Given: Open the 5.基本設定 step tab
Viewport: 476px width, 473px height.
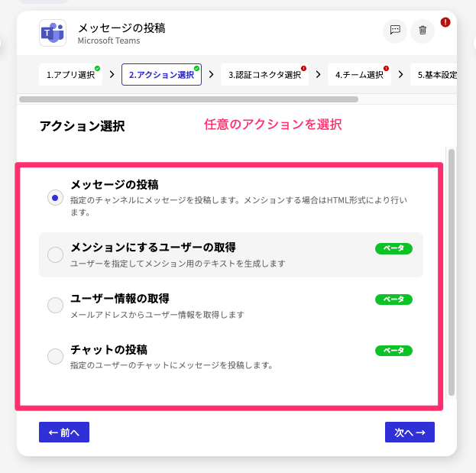Looking at the screenshot, I should [434, 75].
